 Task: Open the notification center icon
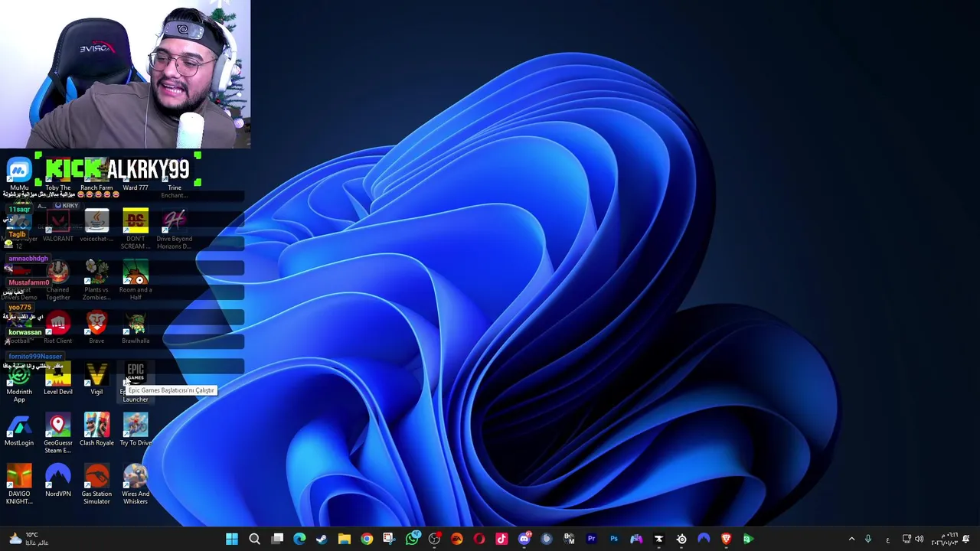coord(966,539)
